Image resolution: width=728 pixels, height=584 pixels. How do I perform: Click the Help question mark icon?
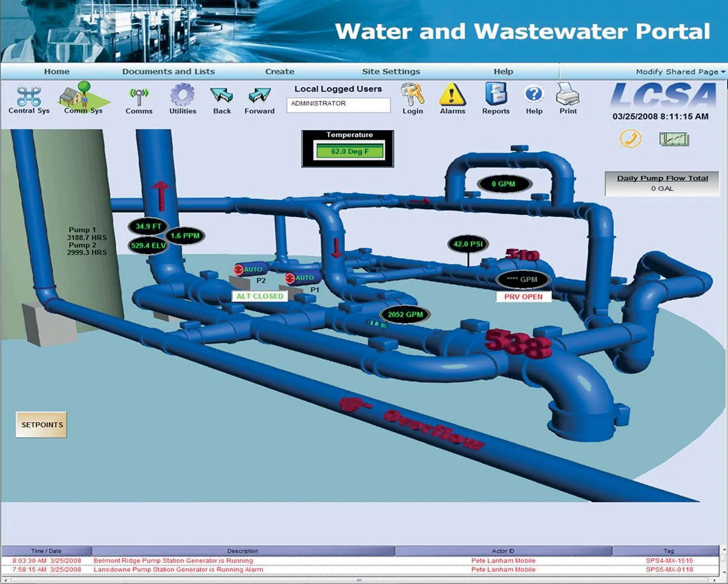tap(534, 94)
